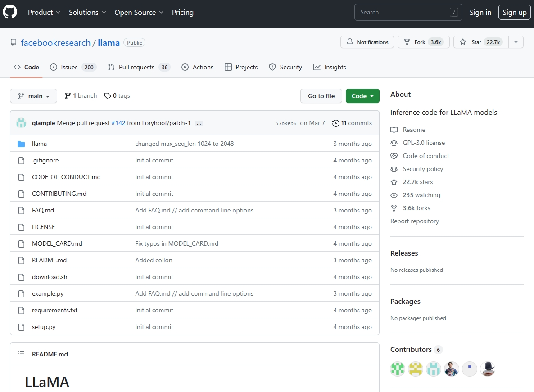Switch to the Issues tab
Image resolution: width=534 pixels, height=392 pixels.
click(72, 67)
